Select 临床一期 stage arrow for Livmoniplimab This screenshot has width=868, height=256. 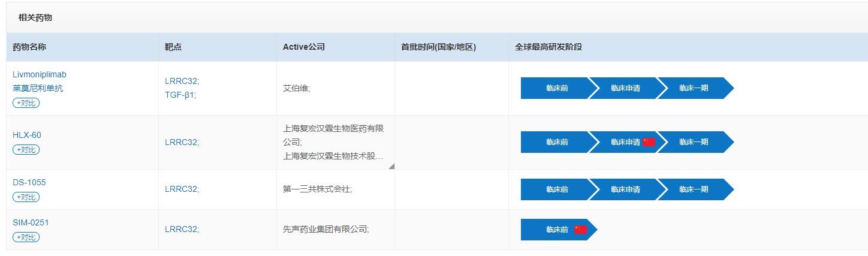[x=695, y=88]
